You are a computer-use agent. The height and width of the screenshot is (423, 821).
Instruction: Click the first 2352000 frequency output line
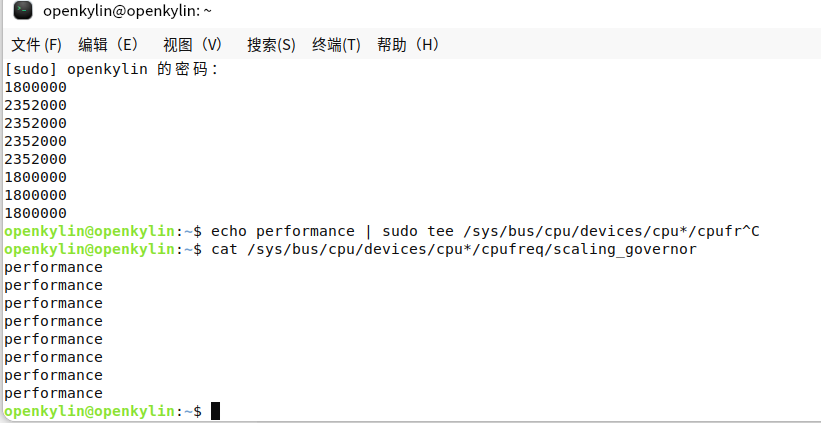coord(36,105)
